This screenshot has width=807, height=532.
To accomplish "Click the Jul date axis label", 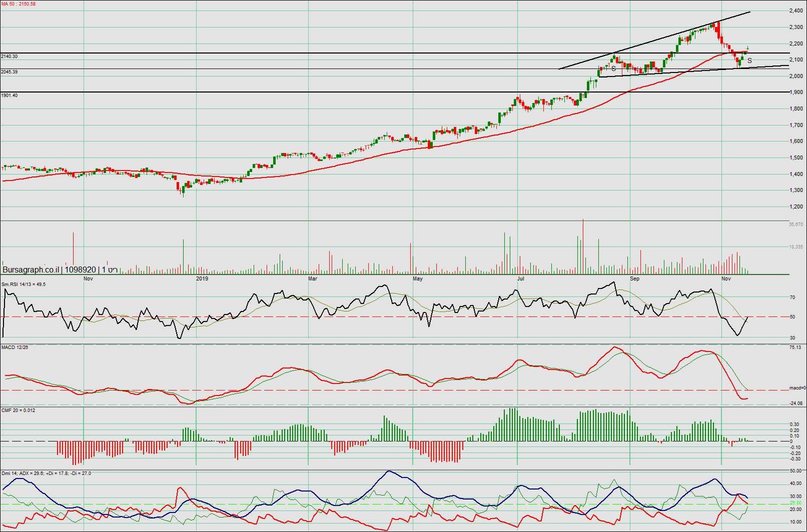I will 521,278.
